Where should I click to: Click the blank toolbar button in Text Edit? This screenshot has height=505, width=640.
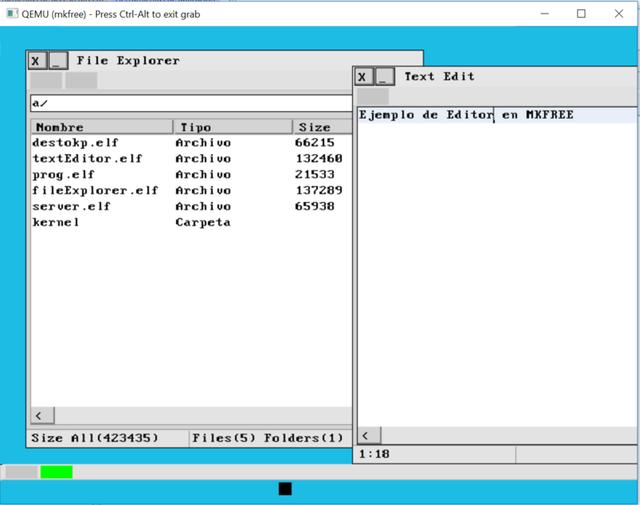point(373,97)
